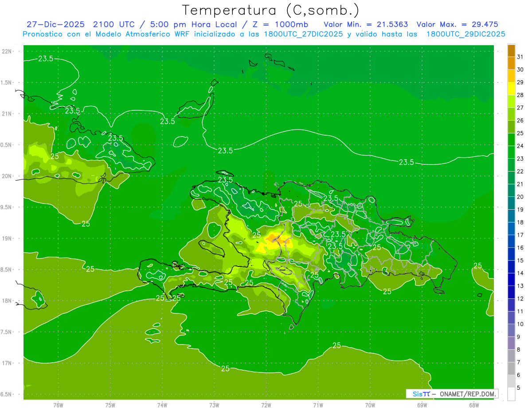The width and height of the screenshot is (532, 411).
Task: Click the 19N latitude axis label
Action: (x=7, y=239)
